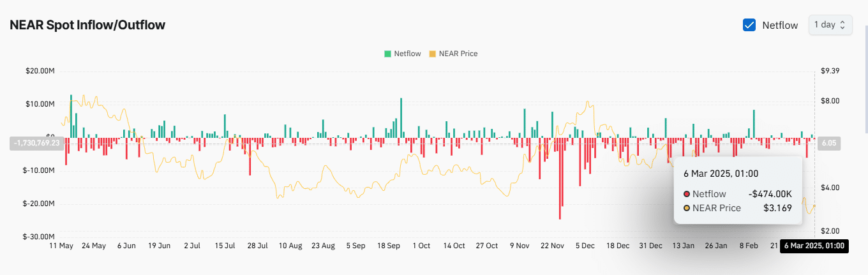The height and width of the screenshot is (275, 868).
Task: Click the 18 Dec x-axis label
Action: tap(618, 246)
